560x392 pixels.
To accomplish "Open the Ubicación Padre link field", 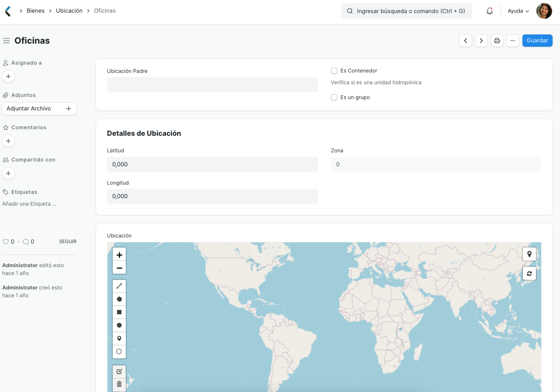I will point(212,85).
